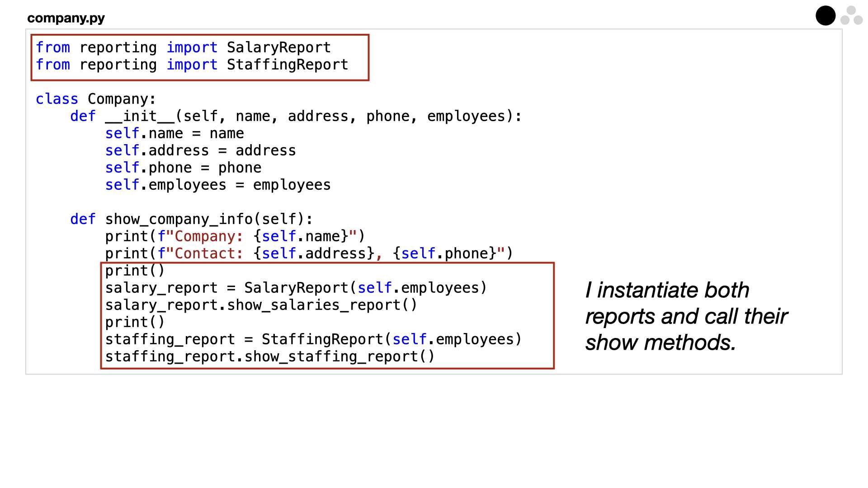Click the line importing SalaryReport

tap(184, 47)
